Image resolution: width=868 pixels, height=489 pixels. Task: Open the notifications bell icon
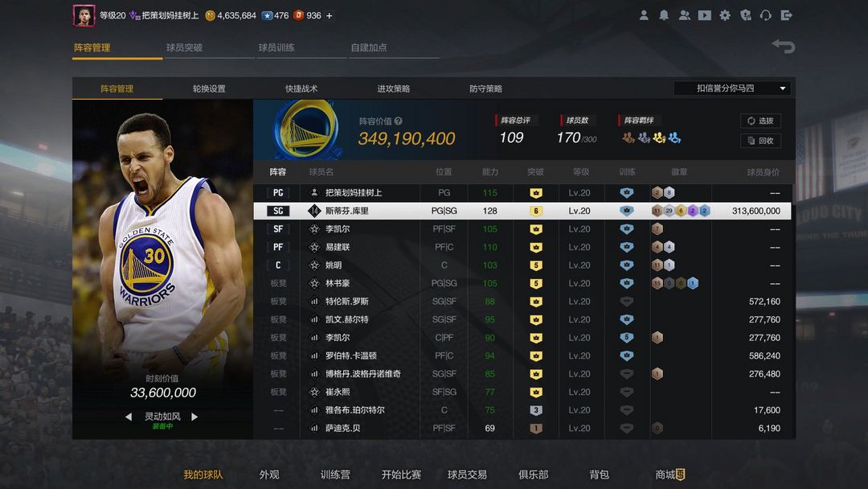point(664,15)
